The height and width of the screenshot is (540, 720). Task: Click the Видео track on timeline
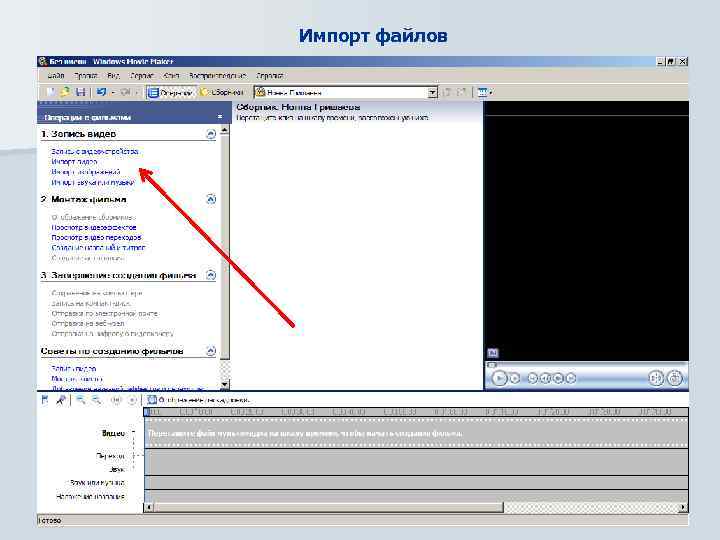pyautogui.click(x=416, y=433)
